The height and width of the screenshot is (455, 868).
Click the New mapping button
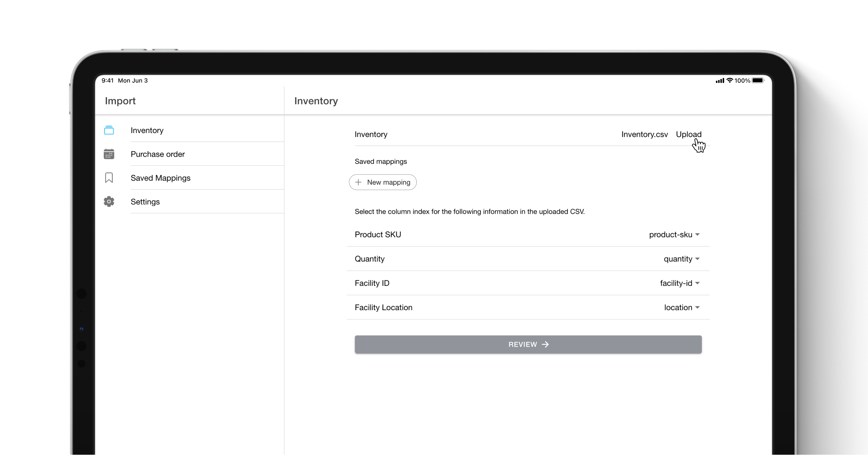click(x=383, y=182)
